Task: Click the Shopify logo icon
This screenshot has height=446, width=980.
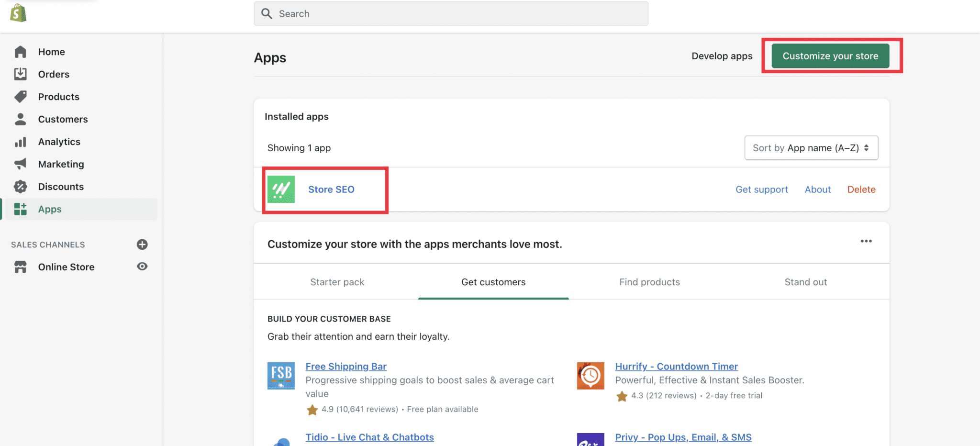Action: 18,13
